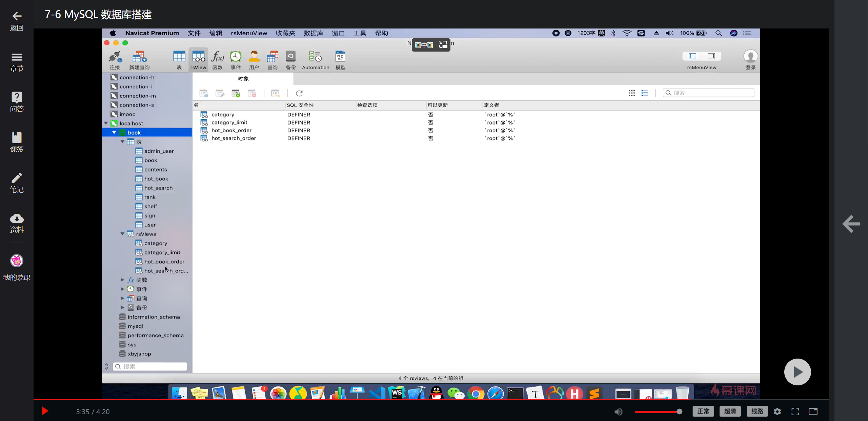The image size is (868, 421).
Task: Click the 返回 back button
Action: tap(17, 21)
